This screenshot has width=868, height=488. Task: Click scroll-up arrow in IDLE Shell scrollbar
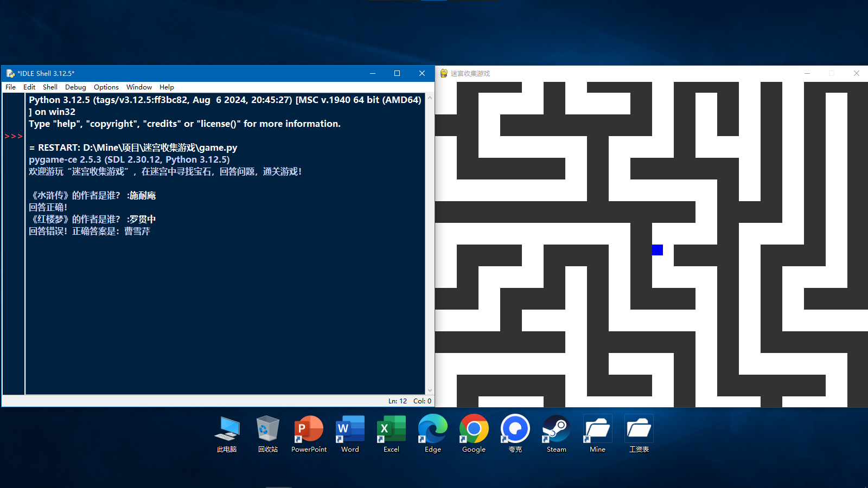(430, 98)
